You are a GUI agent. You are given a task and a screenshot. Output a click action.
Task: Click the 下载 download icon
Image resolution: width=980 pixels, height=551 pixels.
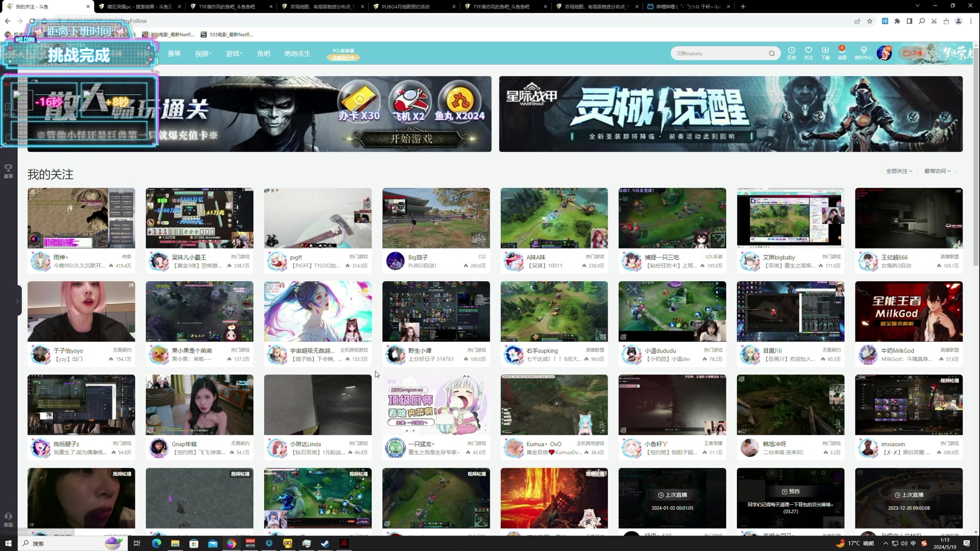coord(825,51)
